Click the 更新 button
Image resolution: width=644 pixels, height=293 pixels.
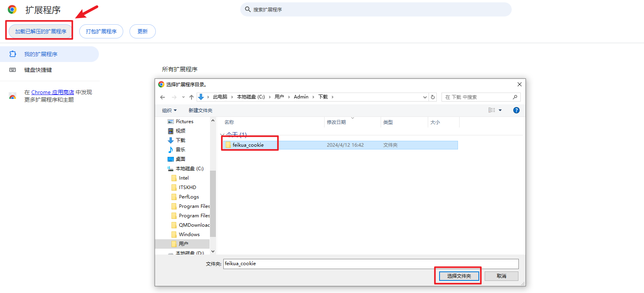(142, 31)
